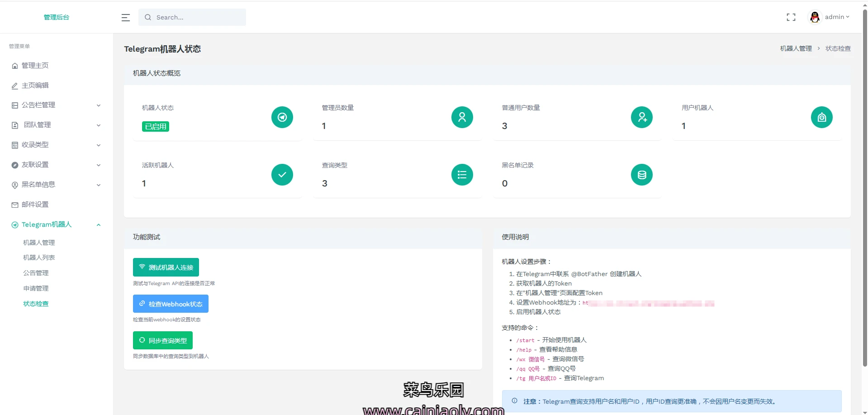868x415 pixels.
Task: Click the 状态检查 breadcrumb
Action: (x=838, y=48)
